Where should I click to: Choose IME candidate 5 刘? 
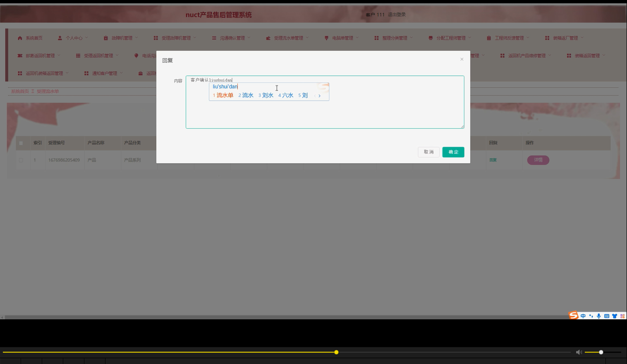303,96
